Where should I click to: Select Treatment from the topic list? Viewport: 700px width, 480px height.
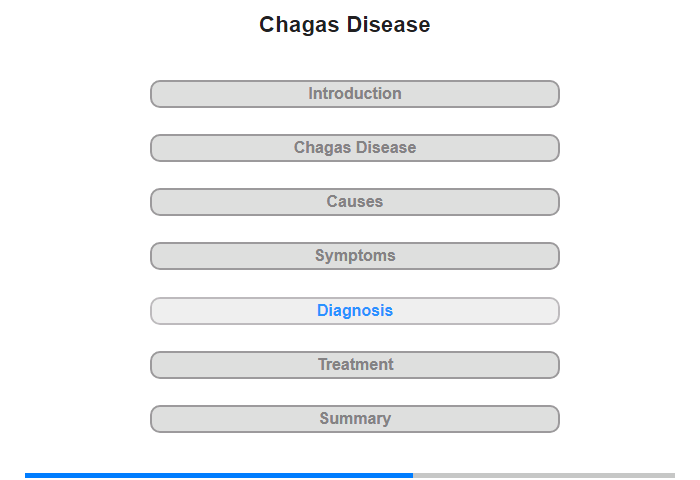pyautogui.click(x=354, y=365)
